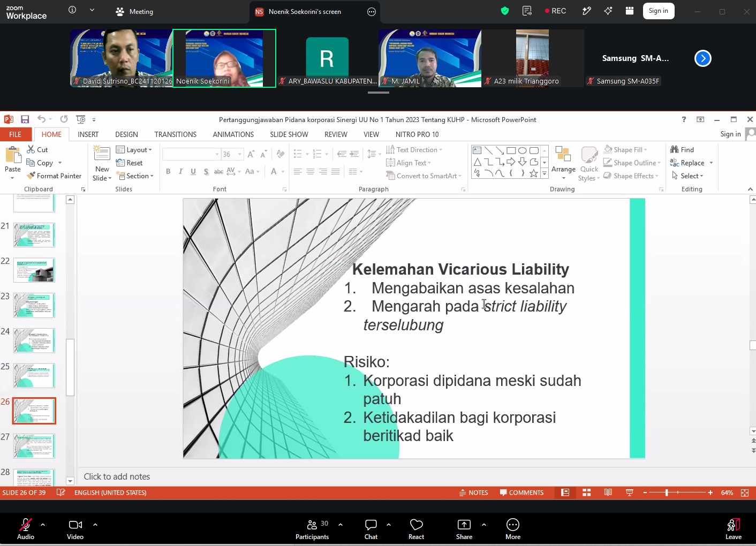Click the Share screen icon
756x546 pixels.
pos(464,525)
